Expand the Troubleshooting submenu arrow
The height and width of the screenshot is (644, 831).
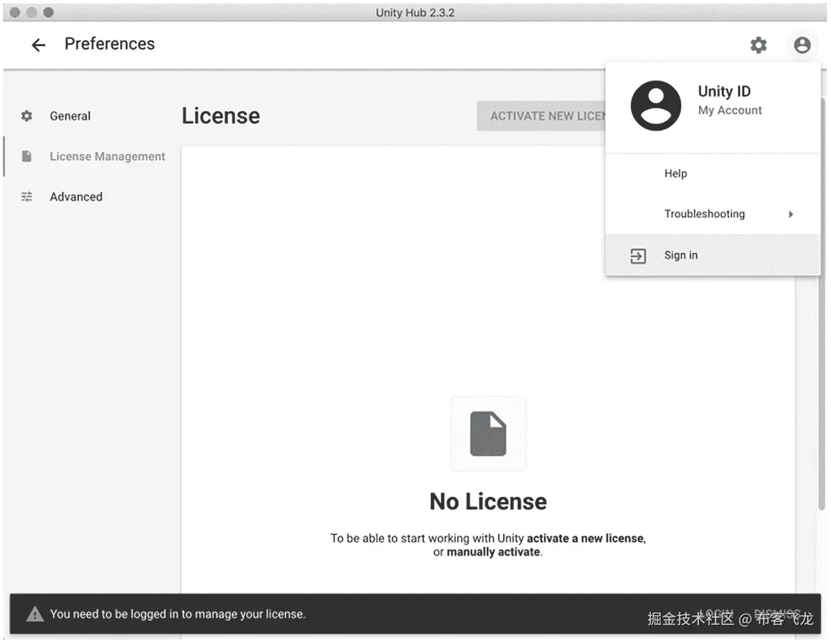pyautogui.click(x=791, y=214)
